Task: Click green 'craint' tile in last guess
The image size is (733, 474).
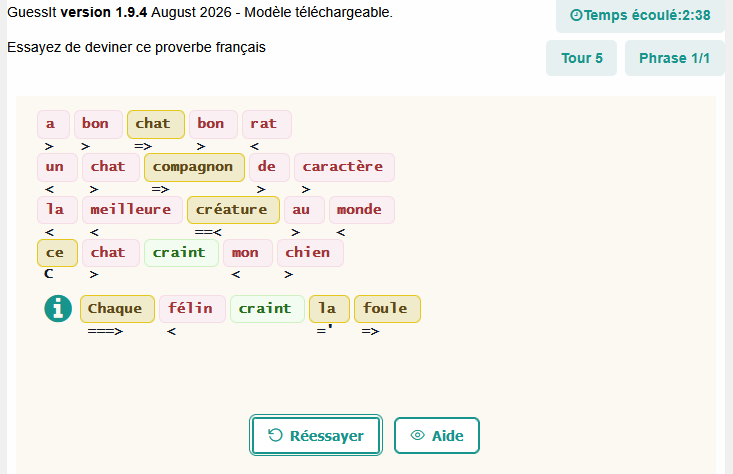Action: pyautogui.click(x=267, y=309)
